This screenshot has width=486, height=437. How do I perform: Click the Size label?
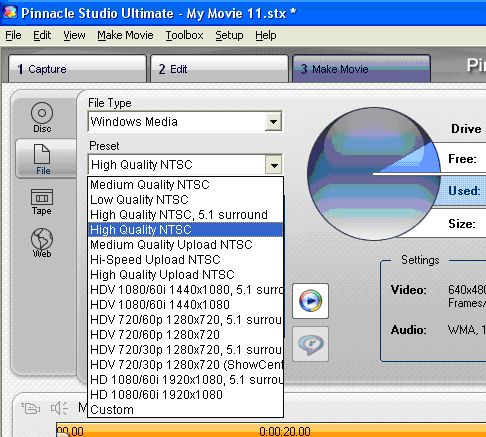[462, 224]
